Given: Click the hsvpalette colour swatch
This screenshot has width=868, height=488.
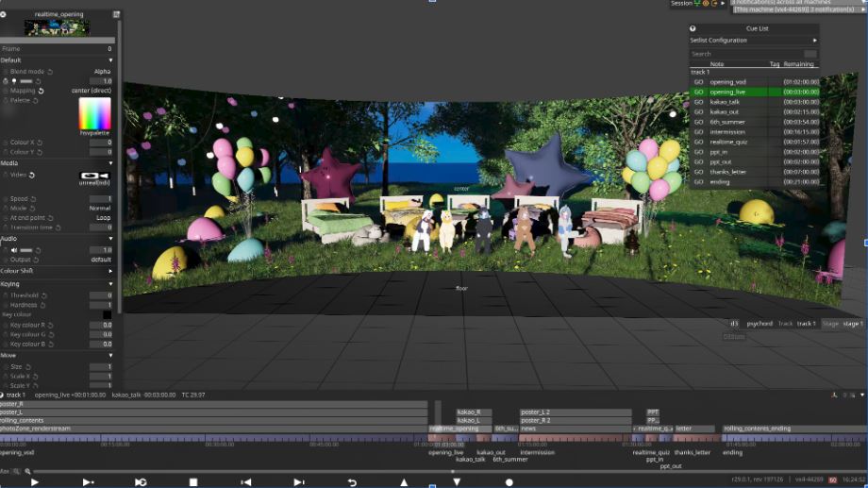Looking at the screenshot, I should 94,113.
